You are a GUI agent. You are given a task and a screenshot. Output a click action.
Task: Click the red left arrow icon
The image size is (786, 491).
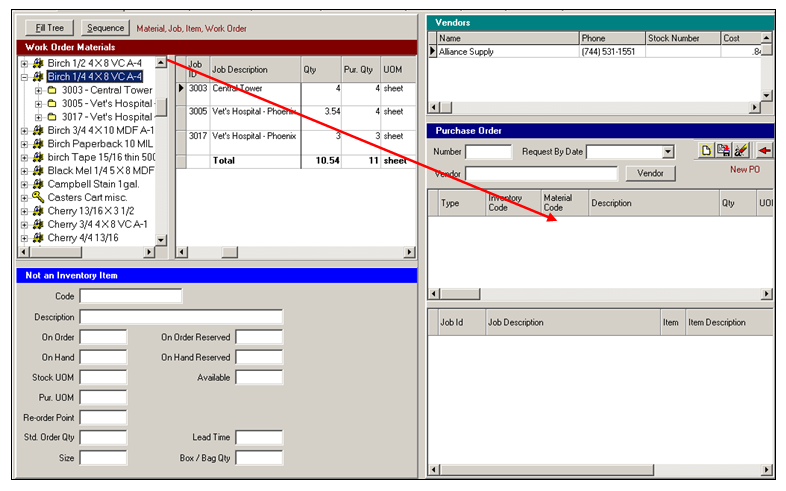tap(765, 151)
